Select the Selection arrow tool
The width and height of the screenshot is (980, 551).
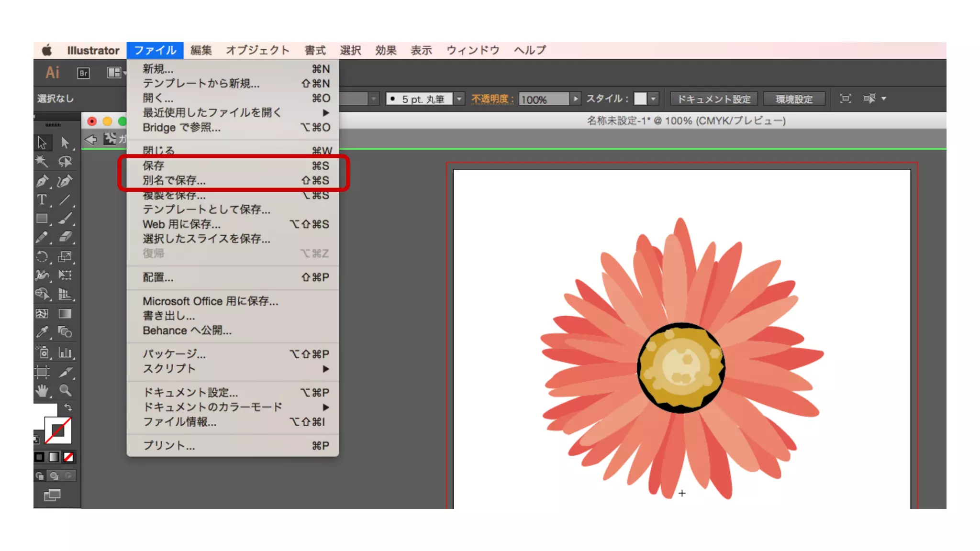(x=42, y=143)
